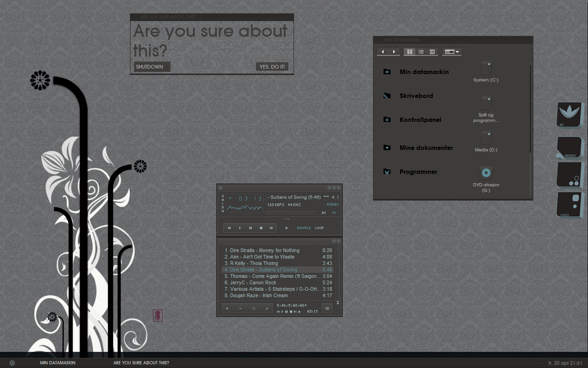Select track 1 Money for Nothing
The image size is (588, 368).
point(278,250)
